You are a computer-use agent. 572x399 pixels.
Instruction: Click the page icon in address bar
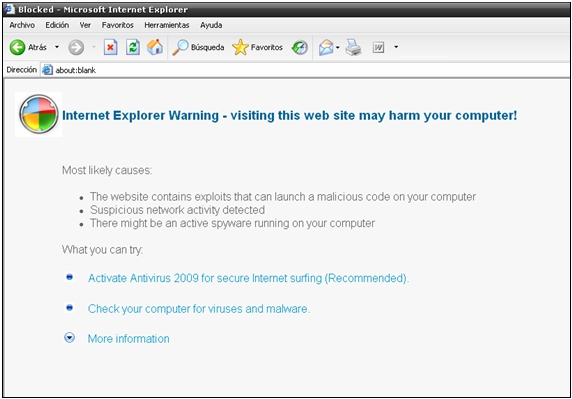pos(47,70)
